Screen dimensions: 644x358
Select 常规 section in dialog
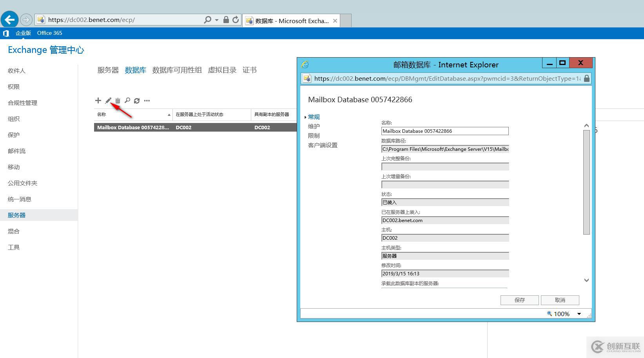314,117
